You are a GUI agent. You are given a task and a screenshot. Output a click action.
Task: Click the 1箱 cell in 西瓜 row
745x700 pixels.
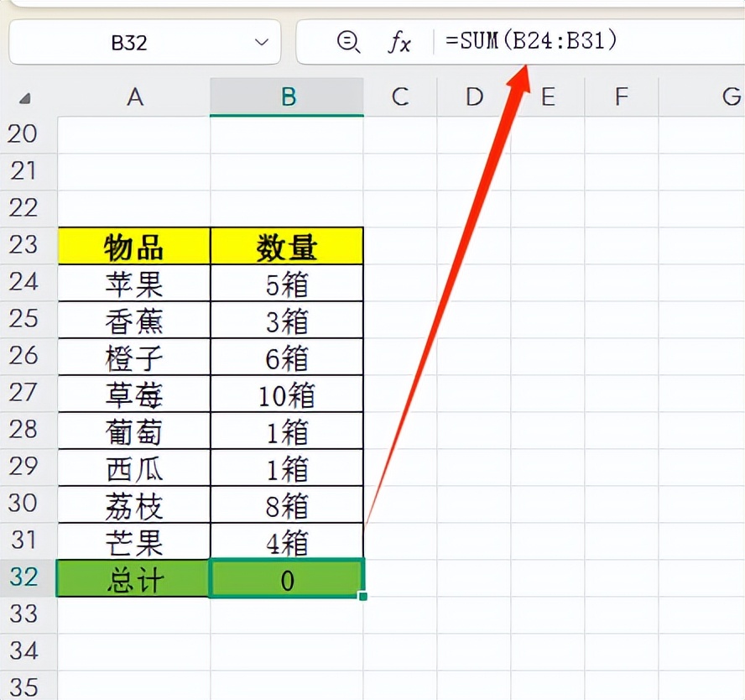(x=287, y=468)
